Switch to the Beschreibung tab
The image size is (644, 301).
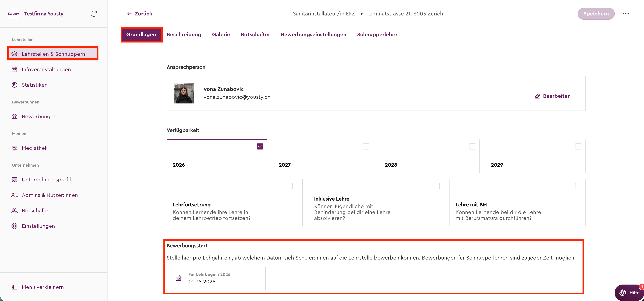pyautogui.click(x=184, y=34)
